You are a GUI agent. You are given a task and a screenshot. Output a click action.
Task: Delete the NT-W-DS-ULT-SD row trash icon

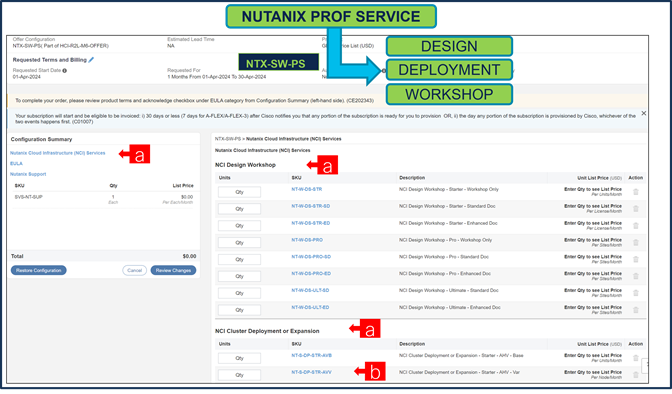click(x=636, y=293)
